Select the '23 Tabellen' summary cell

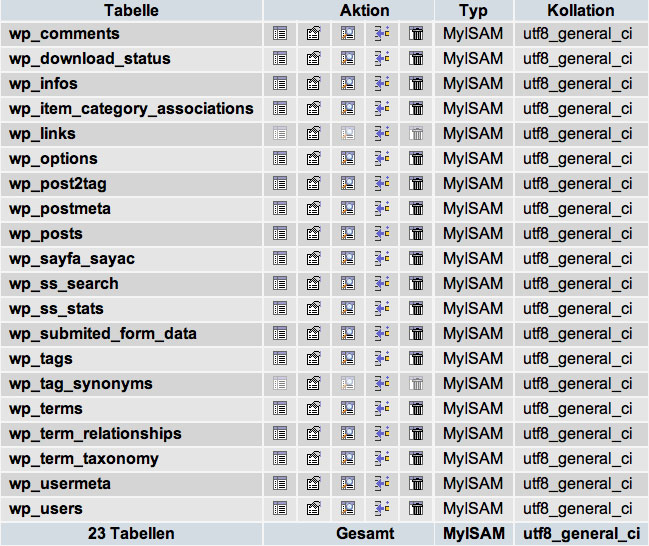132,534
